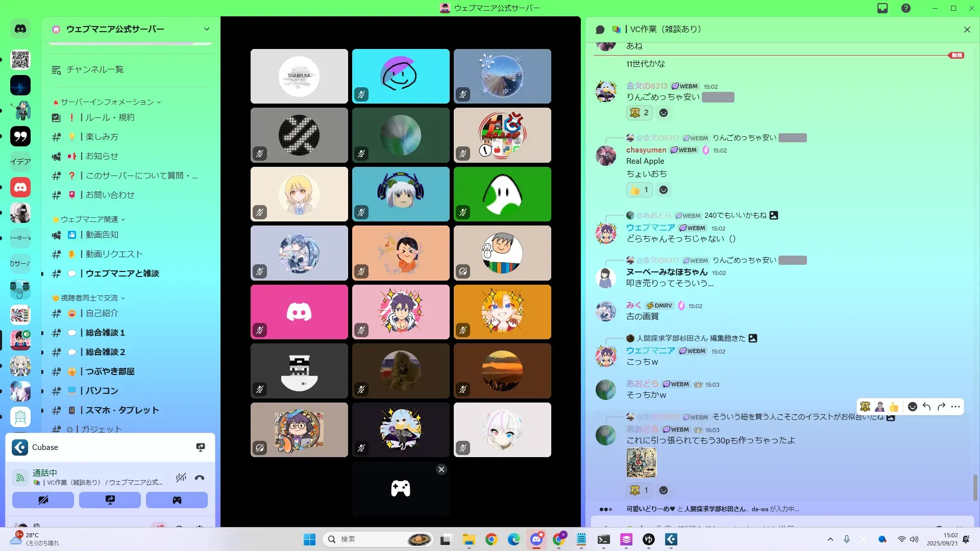The height and width of the screenshot is (551, 980).
Task: Toggle noise suppression in call panel
Action: 181,478
